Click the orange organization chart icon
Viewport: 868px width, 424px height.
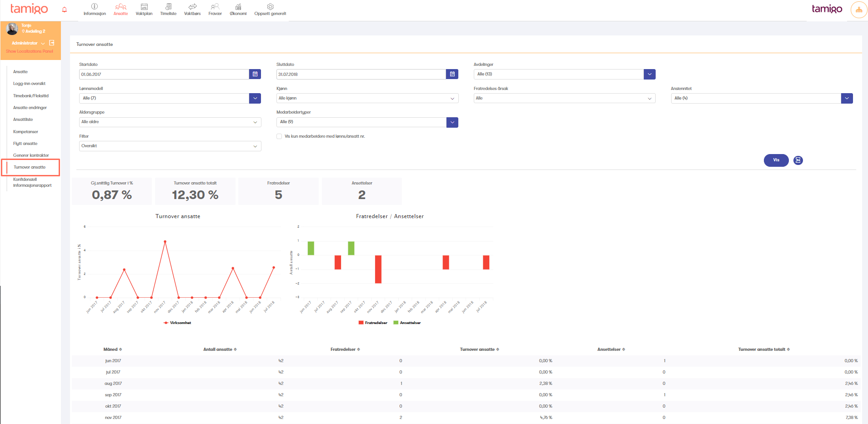859,10
